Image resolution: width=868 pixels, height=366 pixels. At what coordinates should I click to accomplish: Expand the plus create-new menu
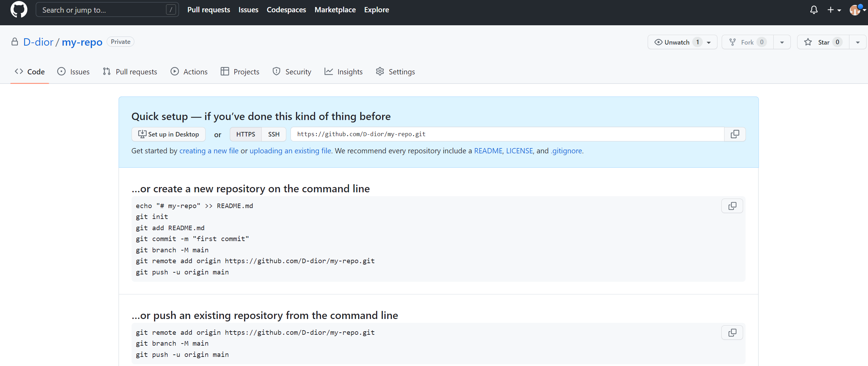point(834,10)
